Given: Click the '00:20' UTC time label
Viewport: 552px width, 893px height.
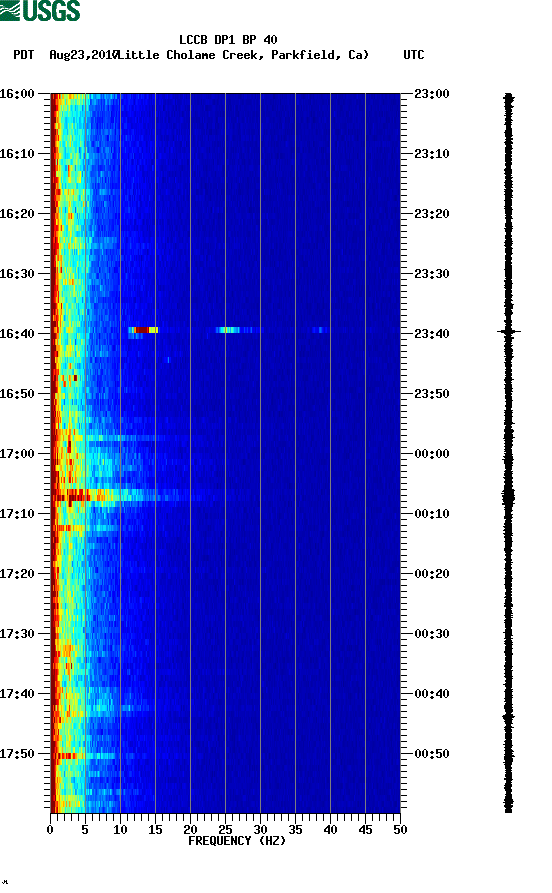Looking at the screenshot, I should (x=432, y=574).
